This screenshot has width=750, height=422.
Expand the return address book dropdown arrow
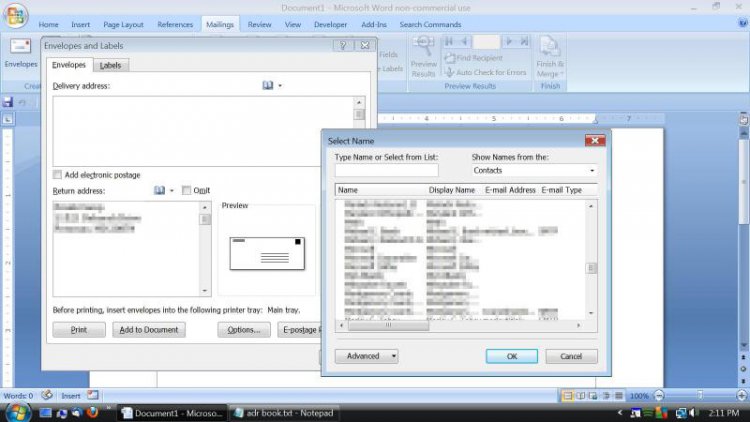172,190
